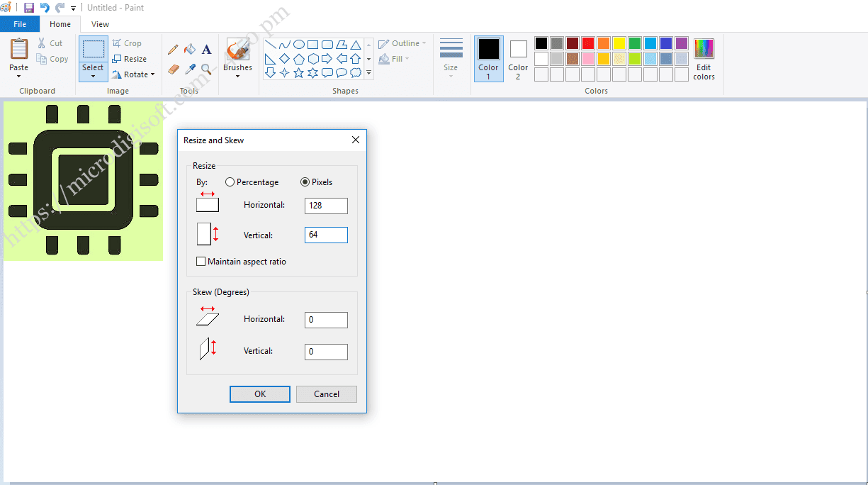Switch resize units to Percentage
The width and height of the screenshot is (868, 485).
coord(230,182)
